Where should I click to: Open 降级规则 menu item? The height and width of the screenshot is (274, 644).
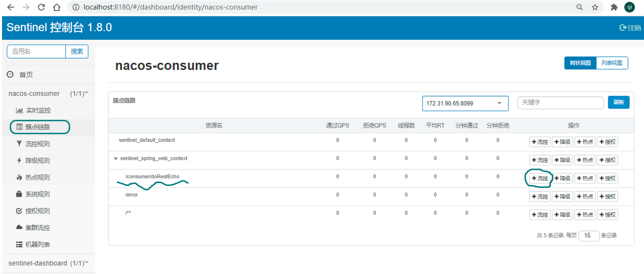click(x=38, y=160)
